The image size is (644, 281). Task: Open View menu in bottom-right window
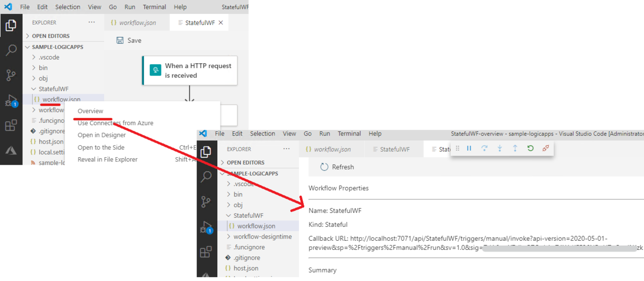pos(289,134)
